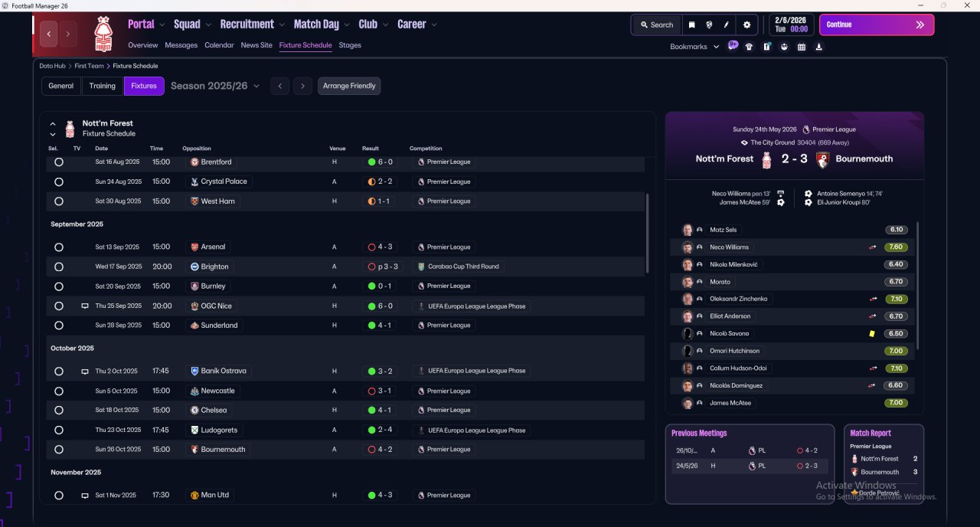
Task: Click the group people icon in bookmarks bar
Action: click(x=784, y=47)
